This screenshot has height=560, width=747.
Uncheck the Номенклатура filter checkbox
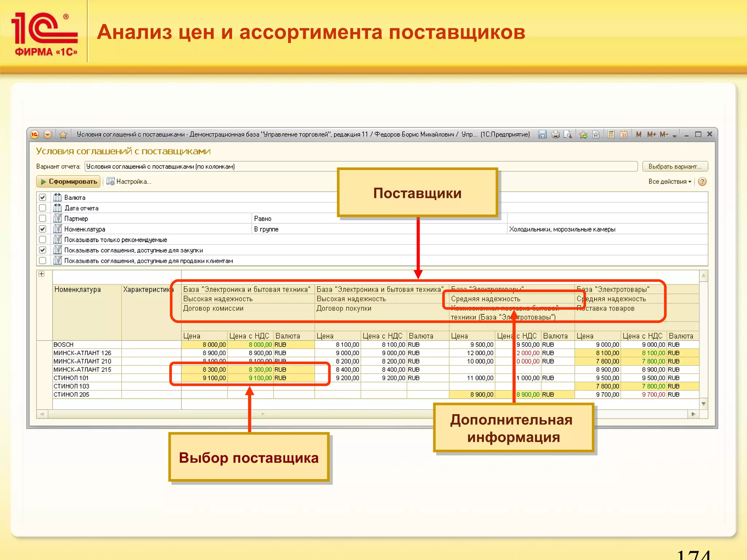click(43, 229)
